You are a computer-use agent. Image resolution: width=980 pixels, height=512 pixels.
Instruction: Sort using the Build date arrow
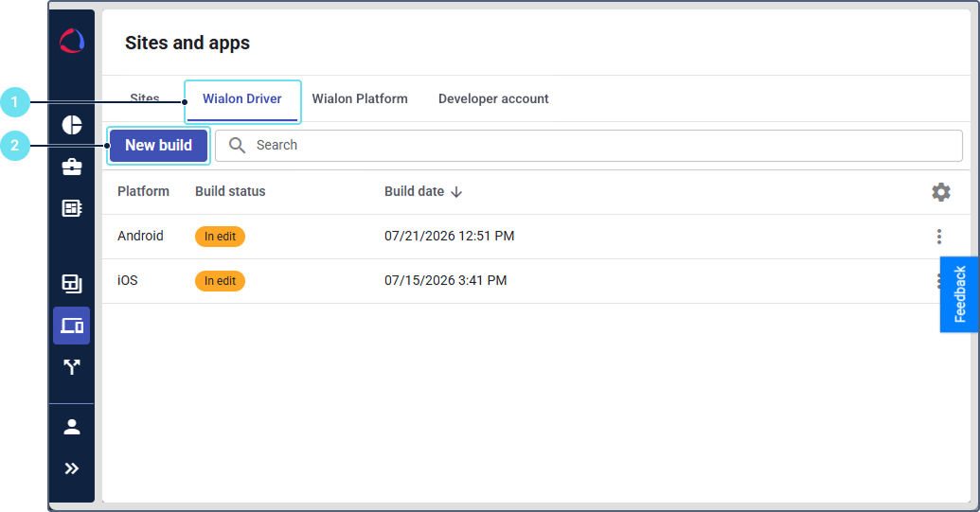point(456,192)
